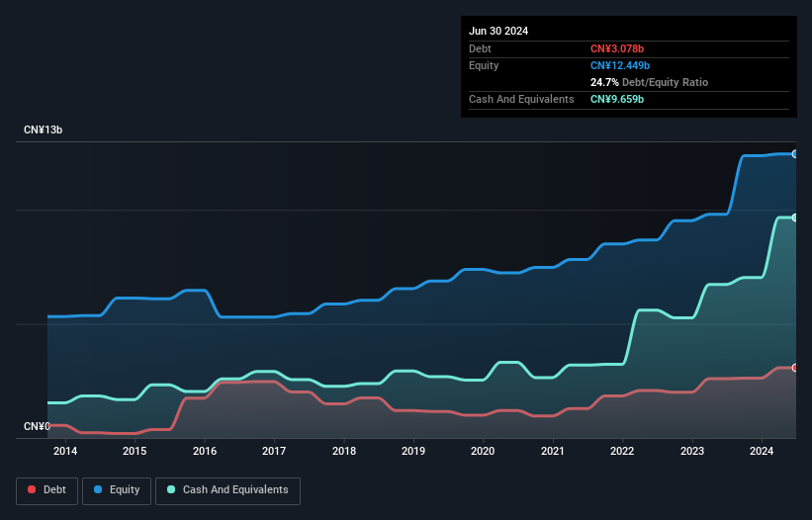812x520 pixels.
Task: Click the CN¥12.449b equity value
Action: pos(620,65)
